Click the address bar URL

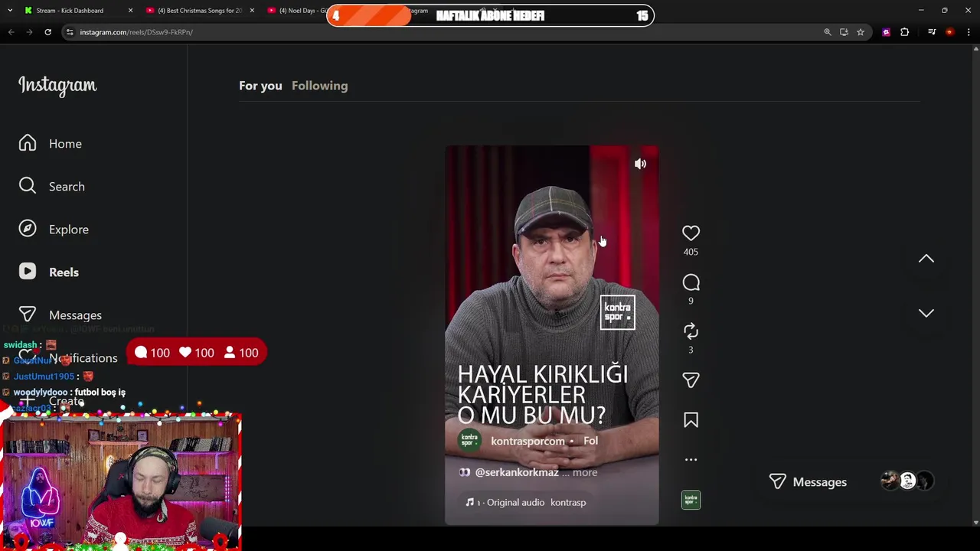point(136,32)
